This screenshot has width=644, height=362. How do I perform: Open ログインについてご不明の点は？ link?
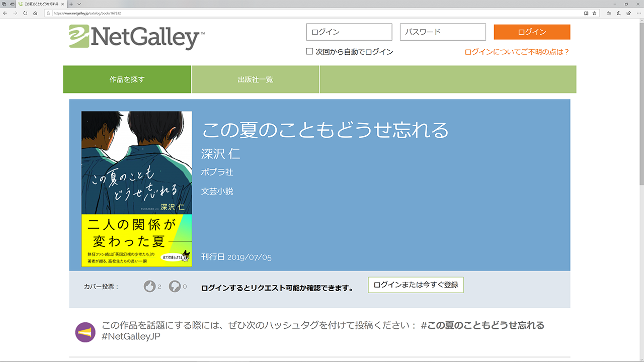tap(517, 52)
